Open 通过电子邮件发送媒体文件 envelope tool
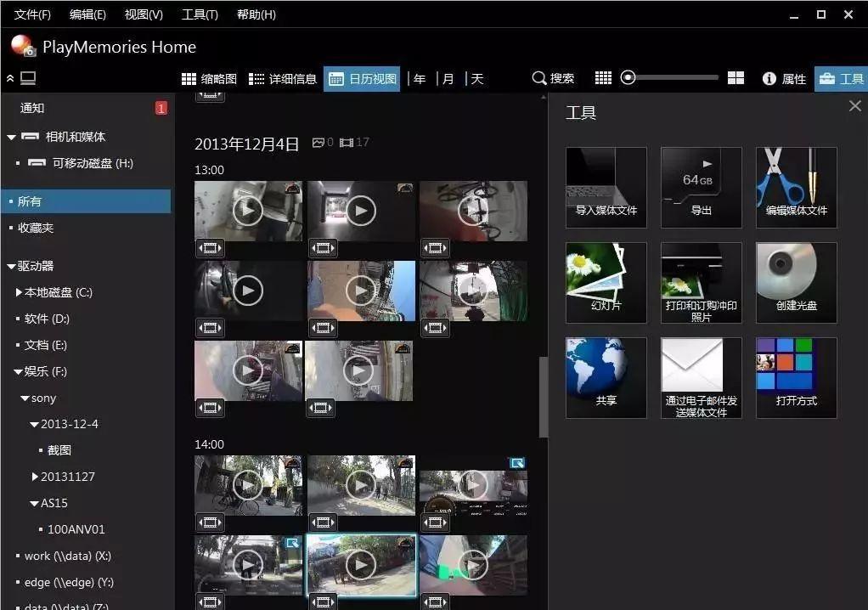The height and width of the screenshot is (610, 868). [x=702, y=378]
